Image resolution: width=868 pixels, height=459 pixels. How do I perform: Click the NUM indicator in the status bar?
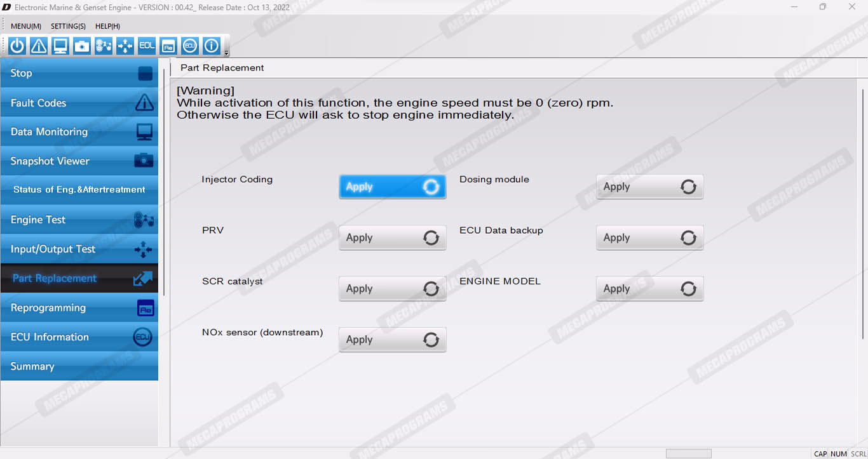pos(839,454)
